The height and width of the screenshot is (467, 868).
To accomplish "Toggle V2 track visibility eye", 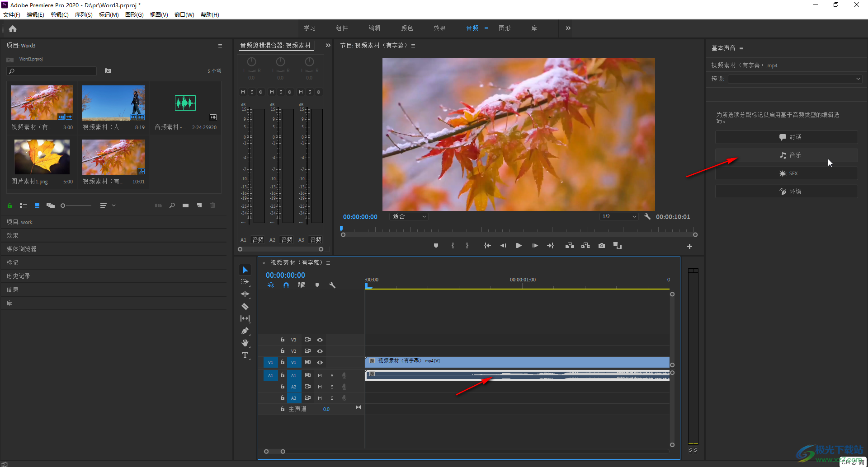I will point(320,351).
